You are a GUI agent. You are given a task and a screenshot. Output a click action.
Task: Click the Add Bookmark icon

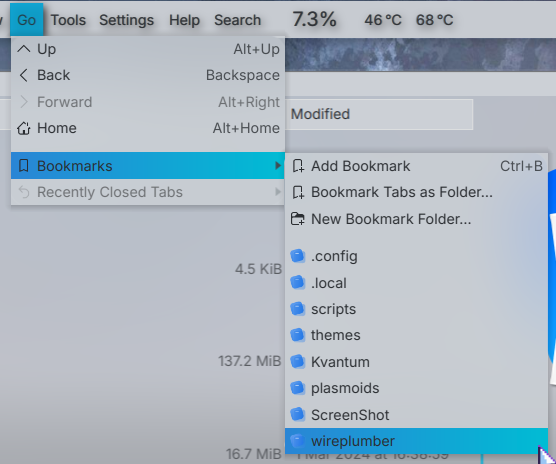(x=298, y=166)
